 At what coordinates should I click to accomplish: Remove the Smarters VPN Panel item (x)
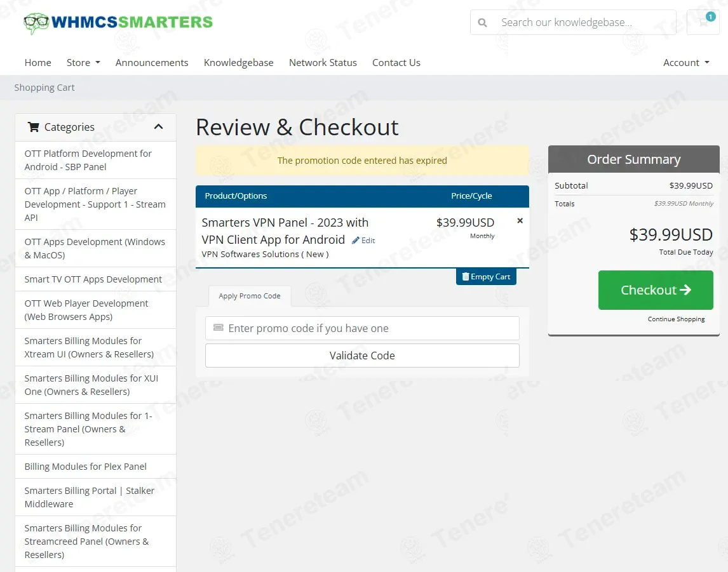pyautogui.click(x=520, y=221)
